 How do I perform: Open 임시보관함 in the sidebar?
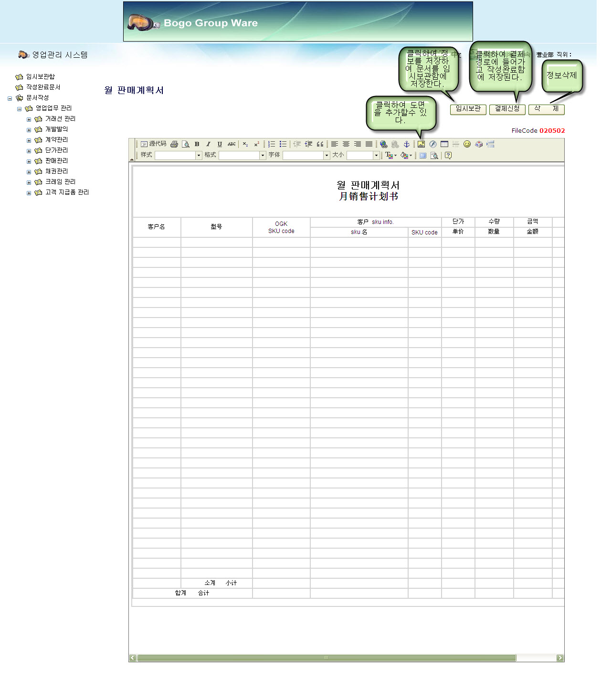coord(40,77)
